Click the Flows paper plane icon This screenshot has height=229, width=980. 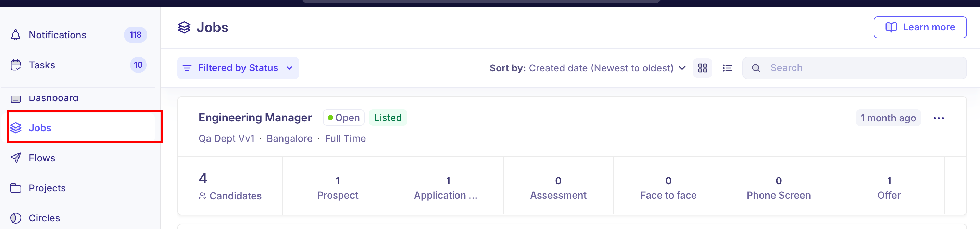point(16,158)
